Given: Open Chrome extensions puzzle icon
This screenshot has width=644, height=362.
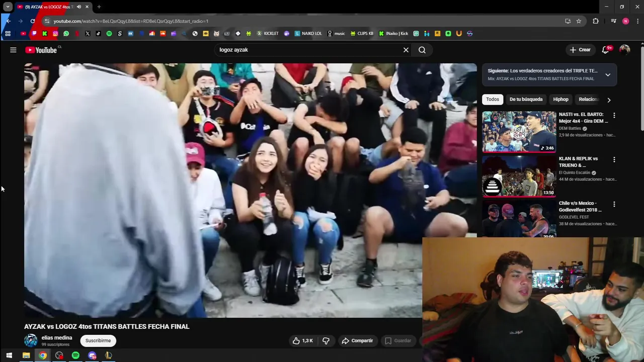Looking at the screenshot, I should point(596,21).
